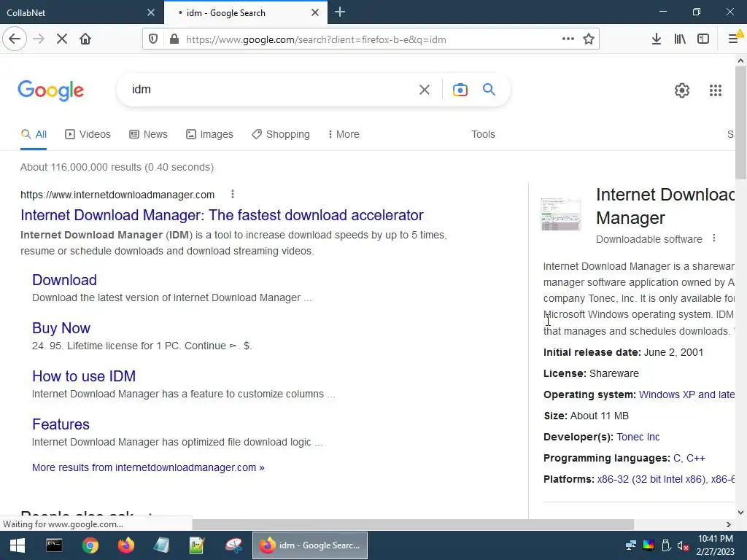Switch to Images results
Image resolution: width=747 pixels, height=560 pixels.
click(209, 134)
